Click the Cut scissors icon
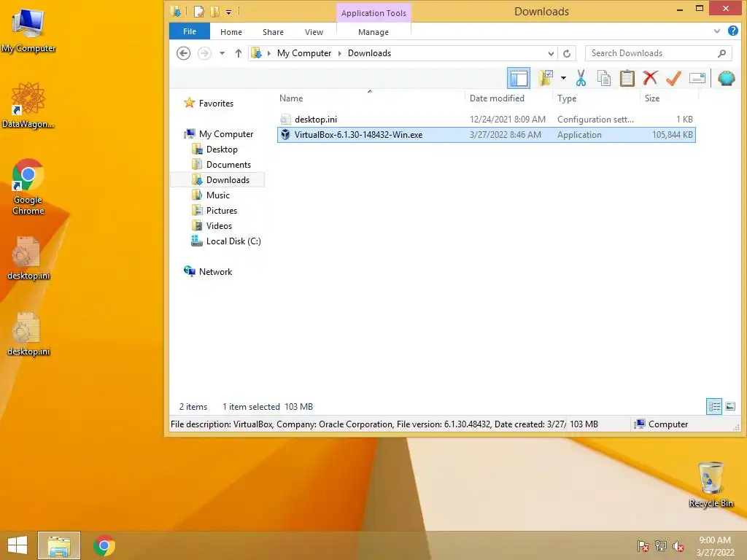 (x=581, y=78)
